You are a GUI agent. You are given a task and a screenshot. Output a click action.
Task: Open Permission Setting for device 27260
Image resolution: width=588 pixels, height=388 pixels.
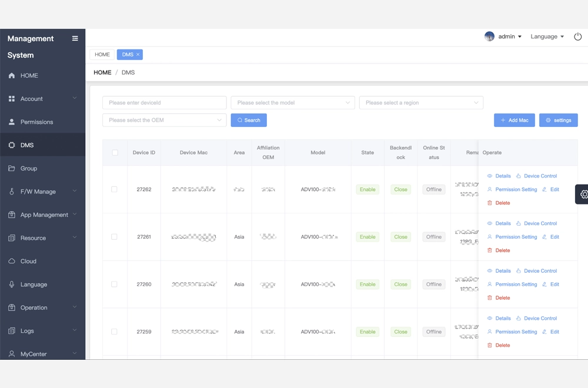pos(512,284)
